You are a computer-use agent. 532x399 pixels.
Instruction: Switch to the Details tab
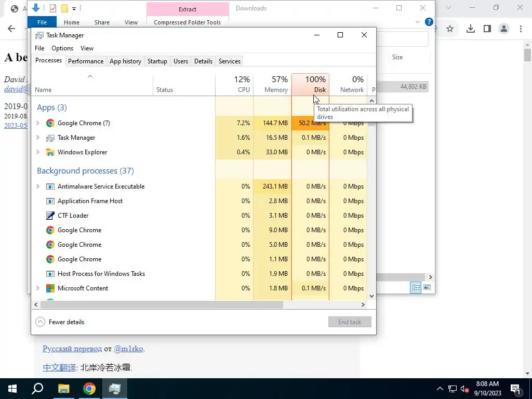tap(203, 61)
